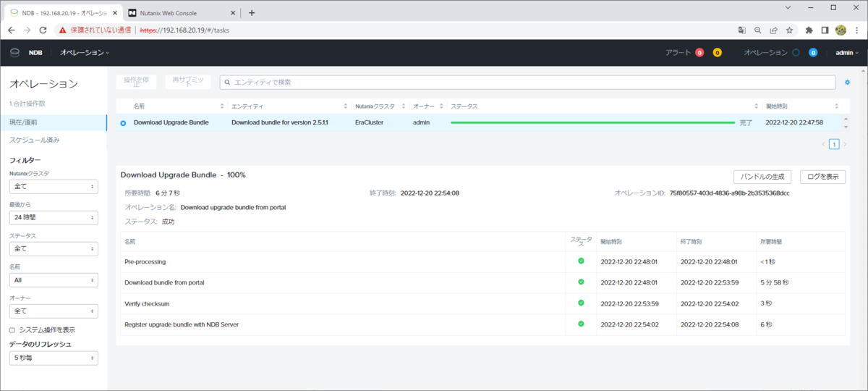
Task: Open a new browser tab with plus
Action: (x=252, y=12)
